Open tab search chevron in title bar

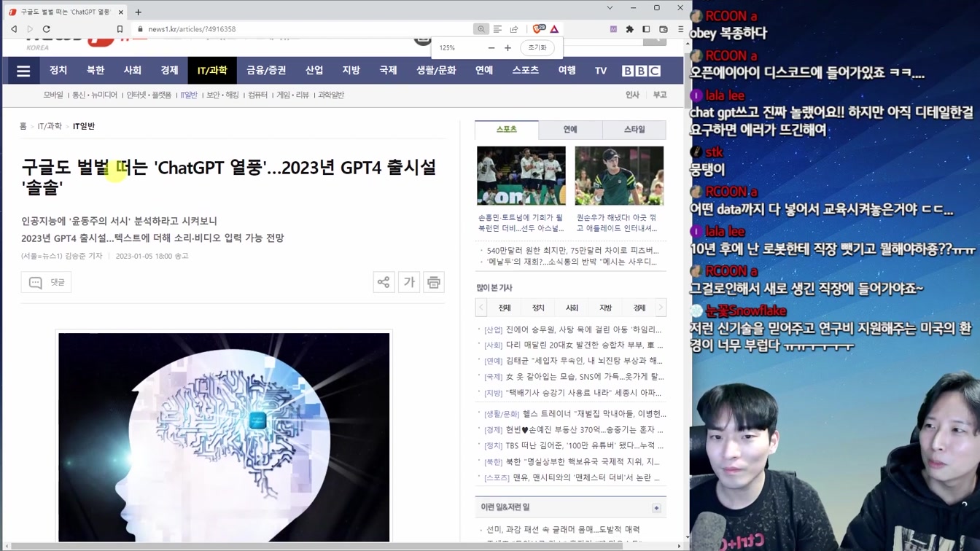pyautogui.click(x=610, y=8)
